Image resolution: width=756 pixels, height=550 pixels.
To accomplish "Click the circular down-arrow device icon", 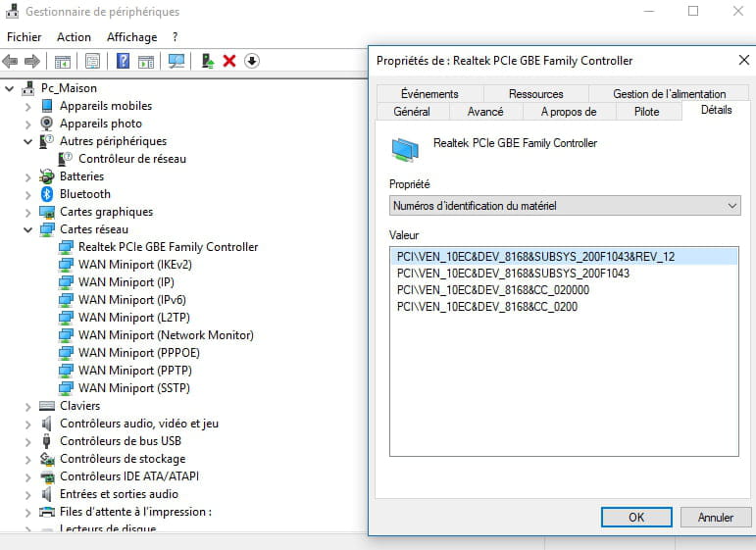I will [x=252, y=61].
